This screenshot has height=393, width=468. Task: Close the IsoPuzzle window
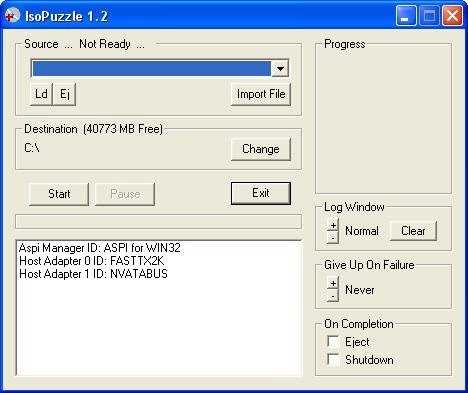452,16
